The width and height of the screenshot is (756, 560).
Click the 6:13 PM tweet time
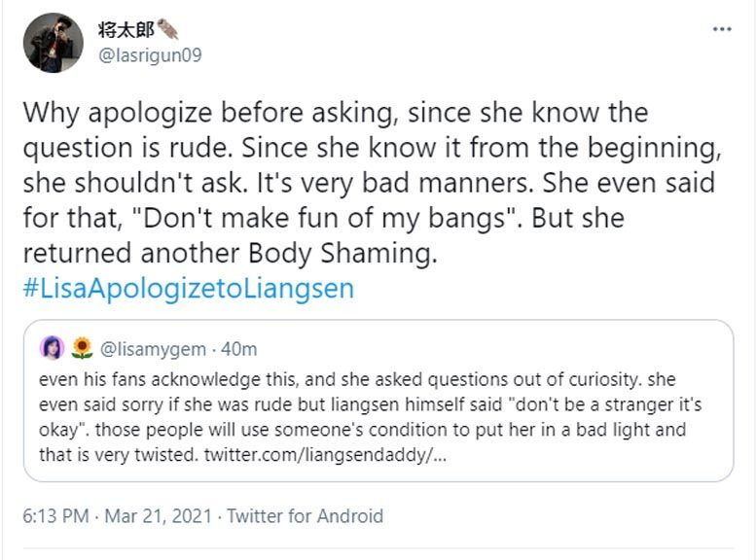[x=54, y=516]
